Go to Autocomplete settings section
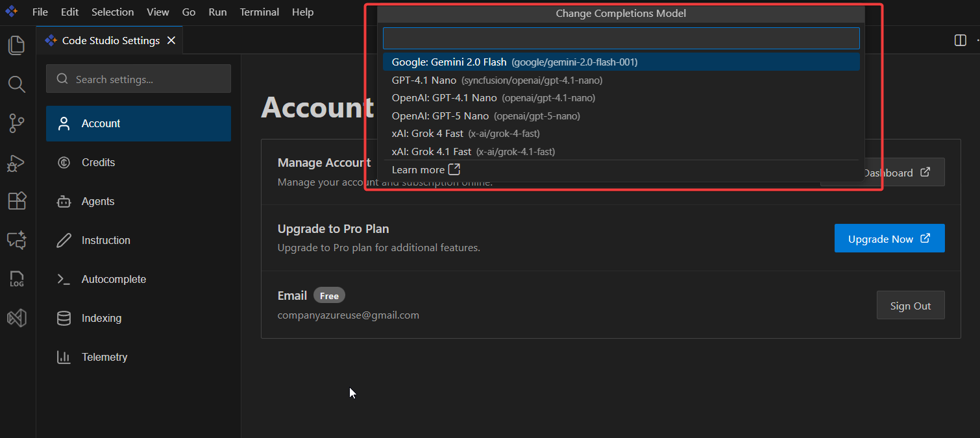 coord(114,280)
